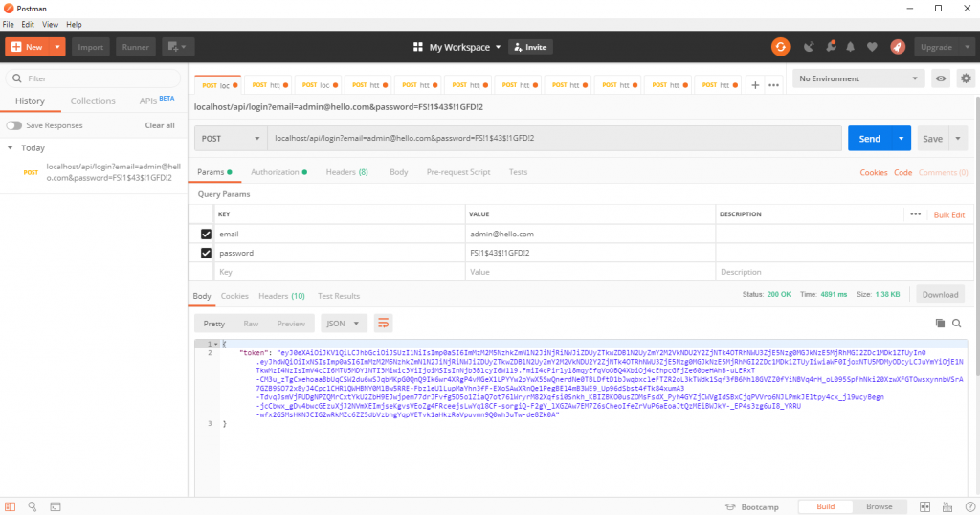Click Clear all history

point(160,125)
